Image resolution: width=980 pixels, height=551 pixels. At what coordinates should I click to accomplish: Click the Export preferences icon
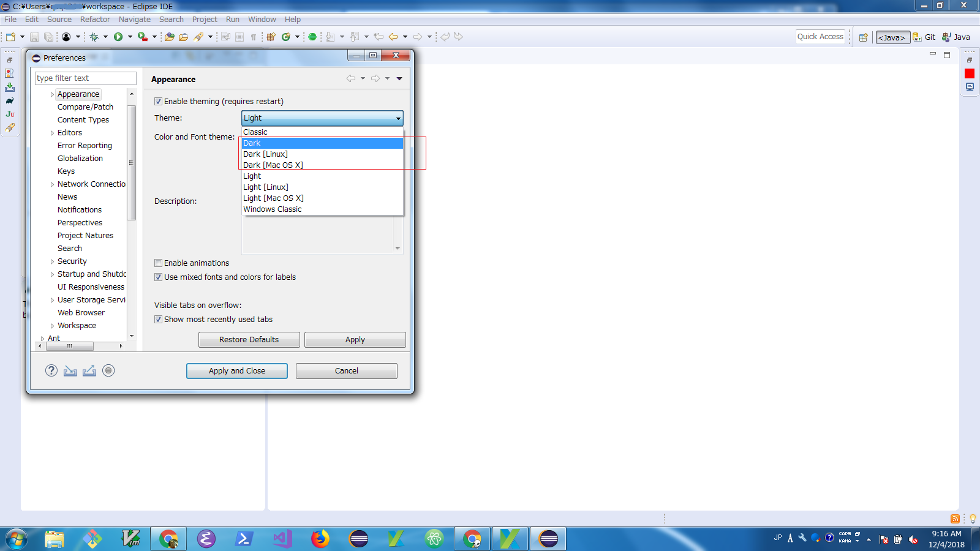[x=89, y=370]
